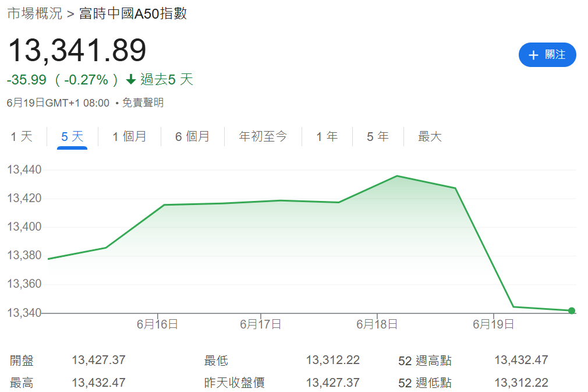Click the 開盤 label
588x392 pixels.
[22, 361]
